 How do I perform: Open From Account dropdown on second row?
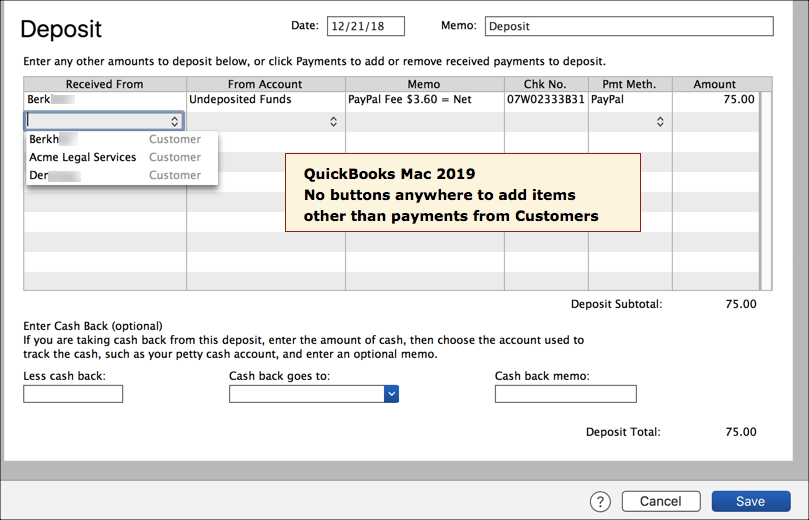tap(333, 122)
